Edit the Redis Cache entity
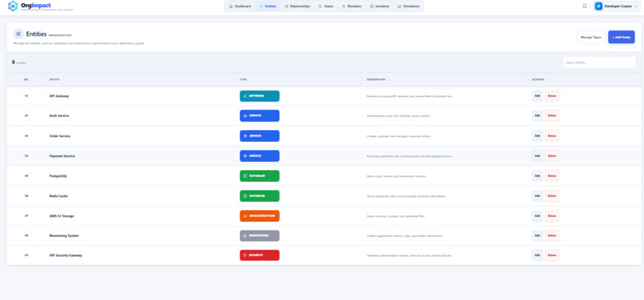 [x=537, y=195]
